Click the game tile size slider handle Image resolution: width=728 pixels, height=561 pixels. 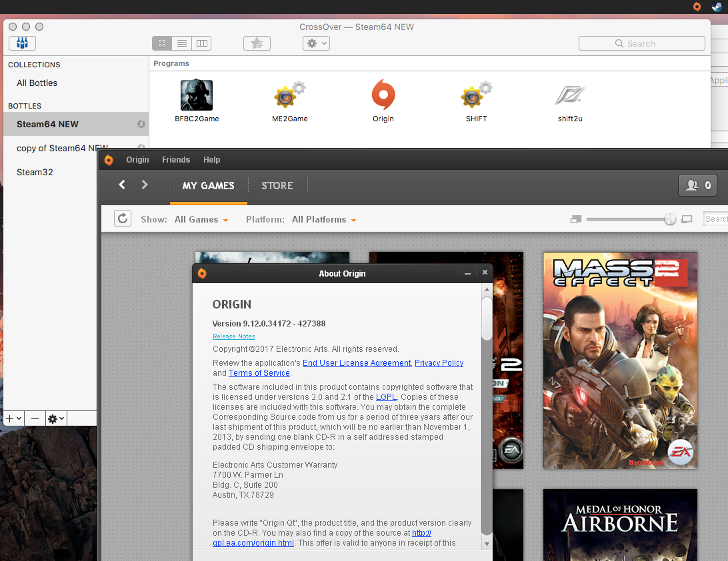pos(670,219)
